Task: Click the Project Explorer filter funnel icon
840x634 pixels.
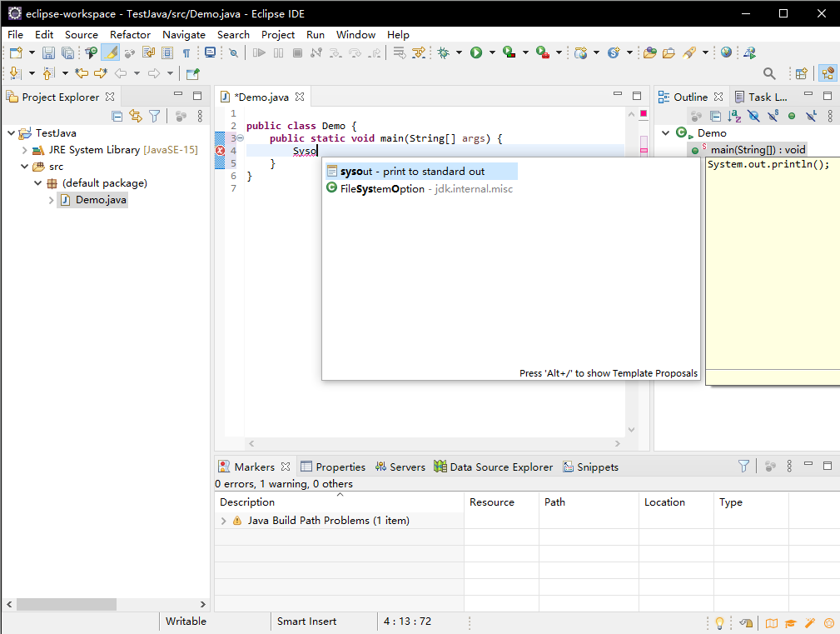Action: coord(154,116)
